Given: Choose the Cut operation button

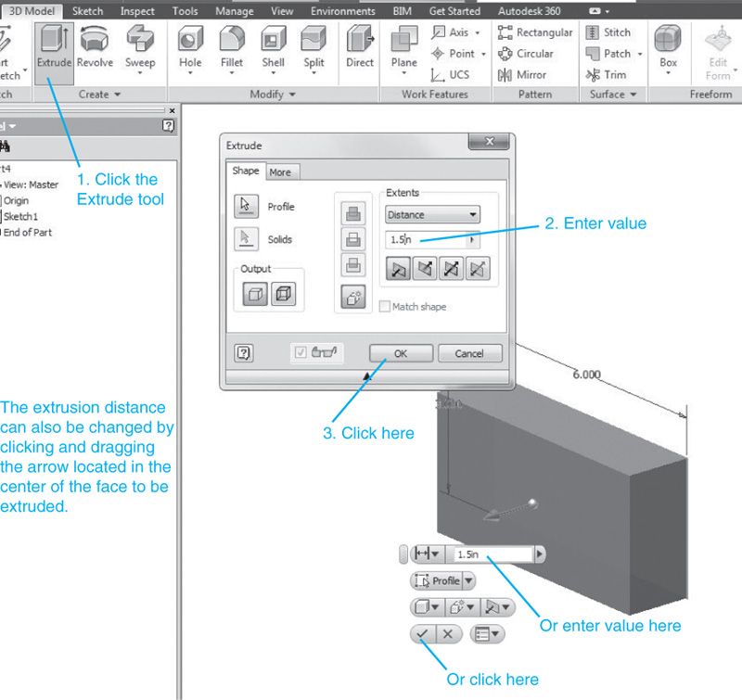Looking at the screenshot, I should point(353,239).
